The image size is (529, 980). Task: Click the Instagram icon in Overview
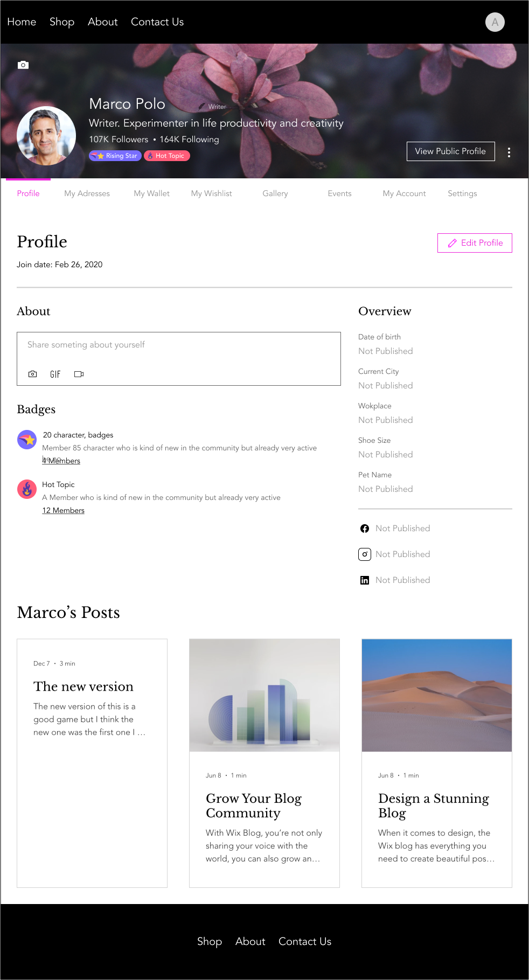point(365,554)
